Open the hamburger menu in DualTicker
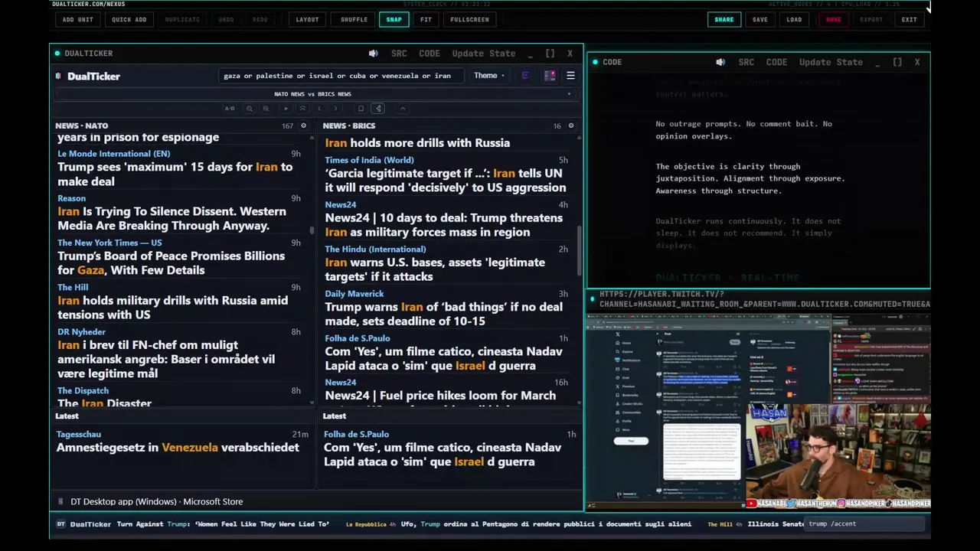 click(x=570, y=76)
